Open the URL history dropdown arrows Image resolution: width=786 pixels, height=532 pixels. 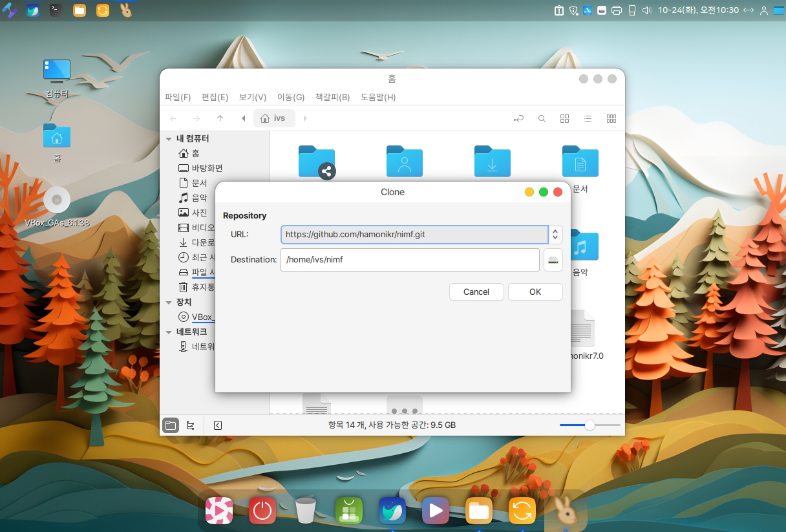point(555,234)
